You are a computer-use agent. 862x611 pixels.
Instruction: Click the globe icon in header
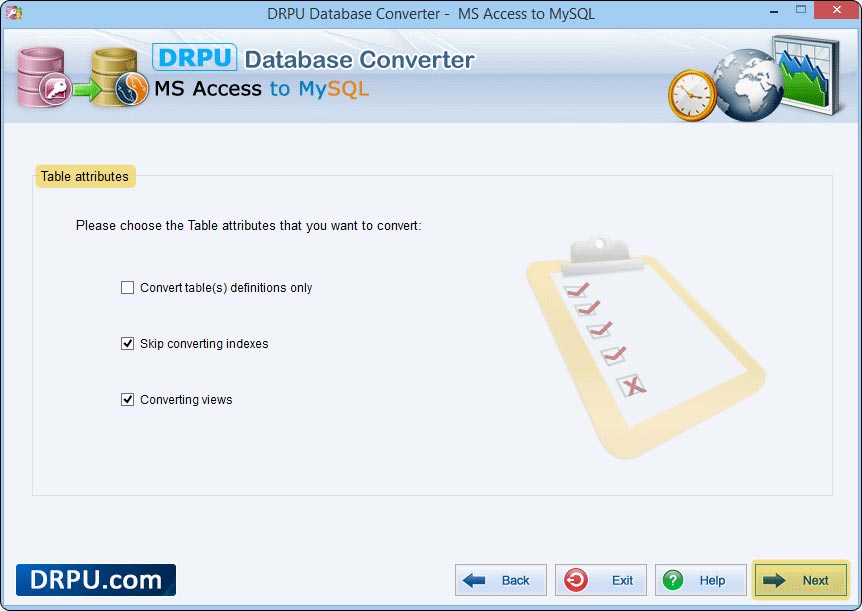pyautogui.click(x=749, y=85)
